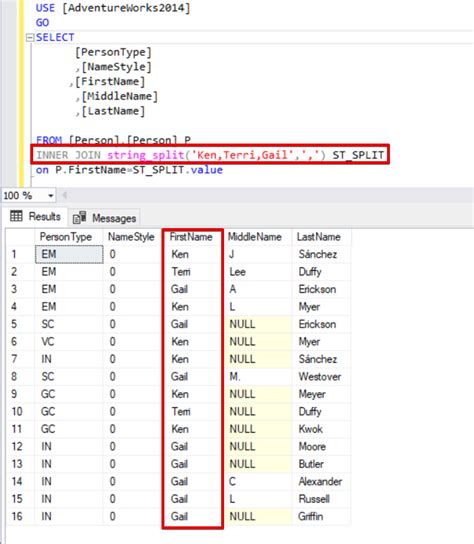This screenshot has width=474, height=544.
Task: Click the horizontal scroll left arrow
Action: [x=65, y=196]
